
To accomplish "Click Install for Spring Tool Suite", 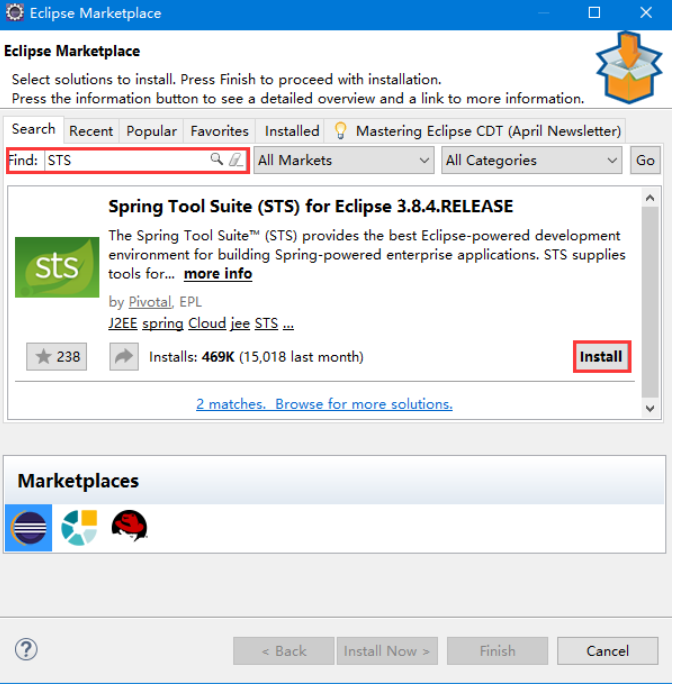I will [603, 358].
